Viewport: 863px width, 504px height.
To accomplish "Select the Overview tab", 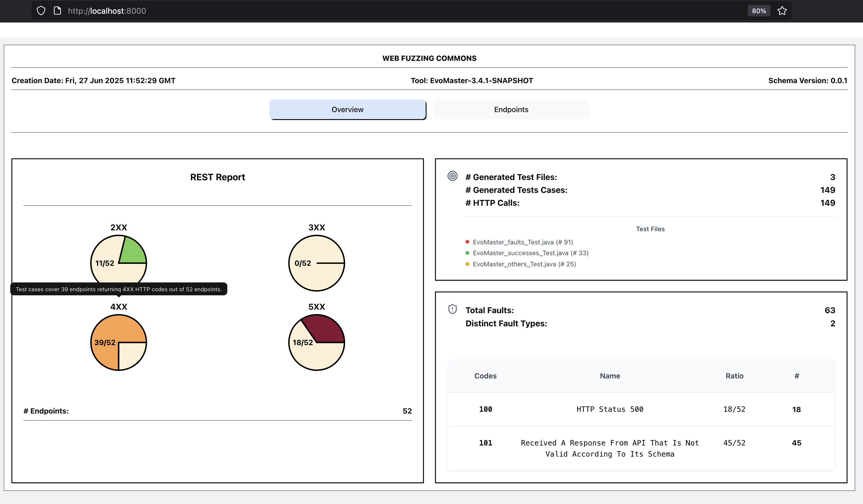I will [x=347, y=109].
